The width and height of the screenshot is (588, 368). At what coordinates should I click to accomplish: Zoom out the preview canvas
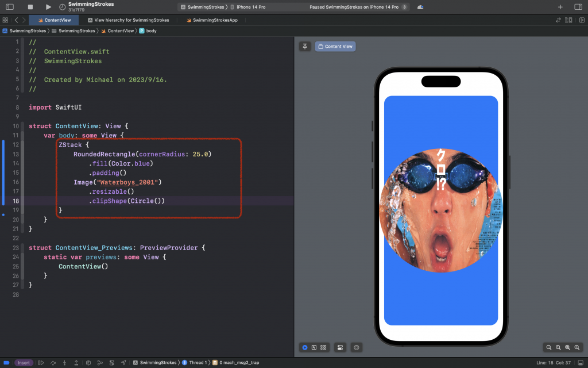[x=548, y=347]
